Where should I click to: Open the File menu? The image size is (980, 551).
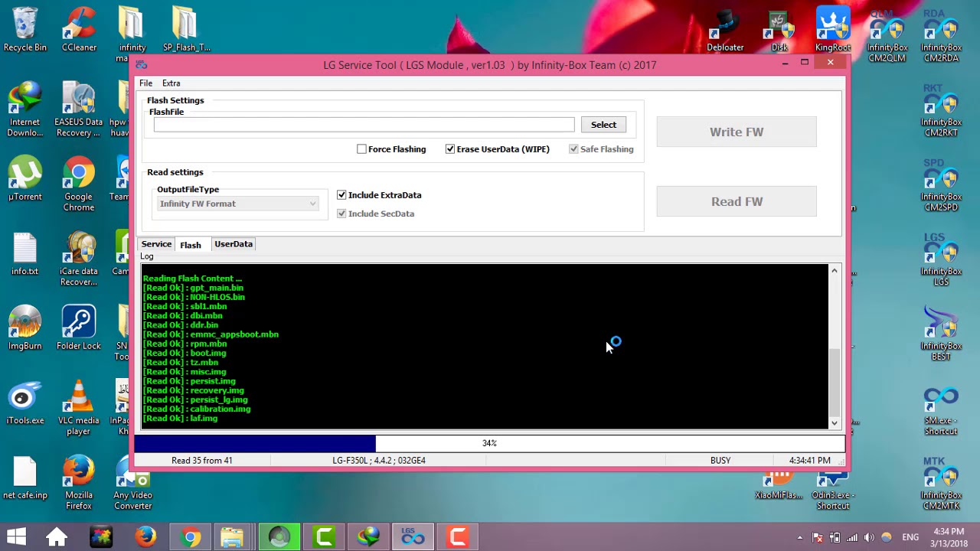145,83
